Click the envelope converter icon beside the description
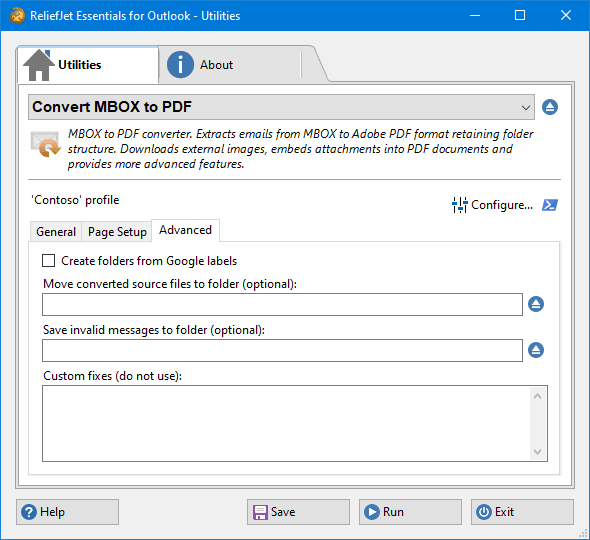 [45, 144]
